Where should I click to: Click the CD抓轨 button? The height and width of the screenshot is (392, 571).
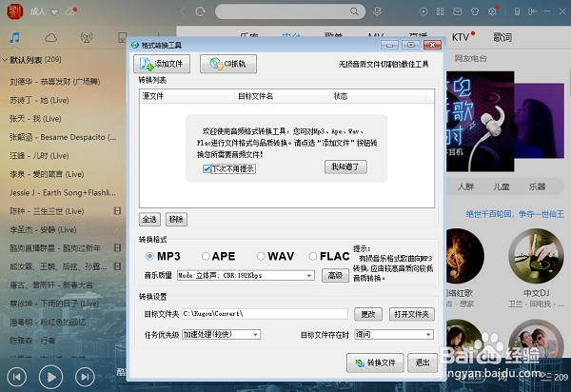click(228, 64)
